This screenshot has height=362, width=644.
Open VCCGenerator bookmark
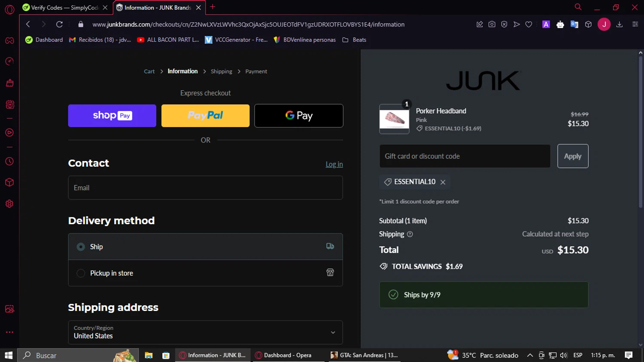pyautogui.click(x=237, y=40)
